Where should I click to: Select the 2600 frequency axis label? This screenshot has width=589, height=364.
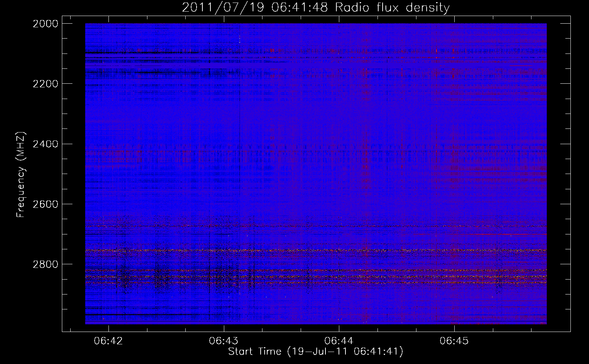point(46,204)
